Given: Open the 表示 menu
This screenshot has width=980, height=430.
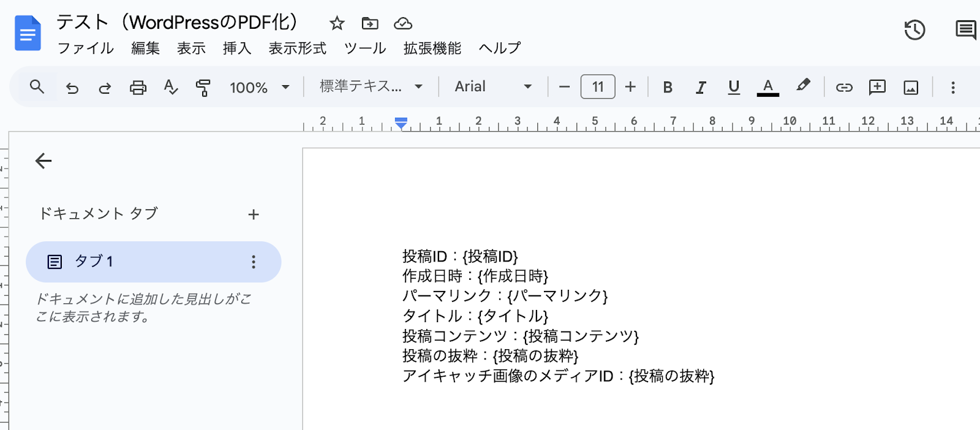Looking at the screenshot, I should [x=191, y=48].
